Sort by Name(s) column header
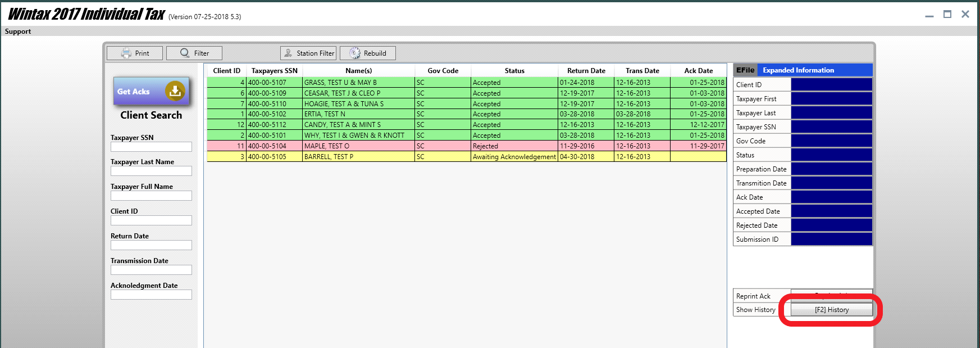Viewport: 980px width, 348px height. coord(359,71)
